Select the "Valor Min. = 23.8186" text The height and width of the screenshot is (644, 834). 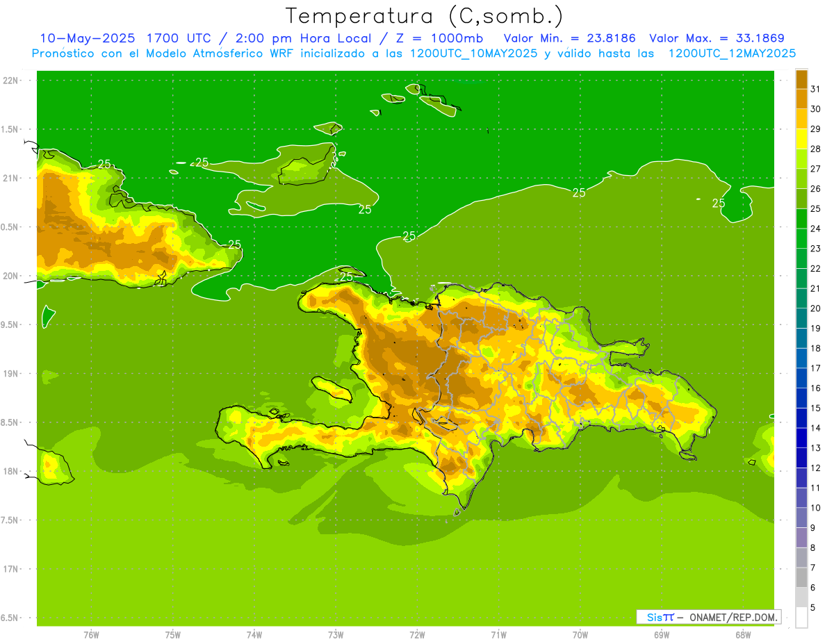click(569, 38)
